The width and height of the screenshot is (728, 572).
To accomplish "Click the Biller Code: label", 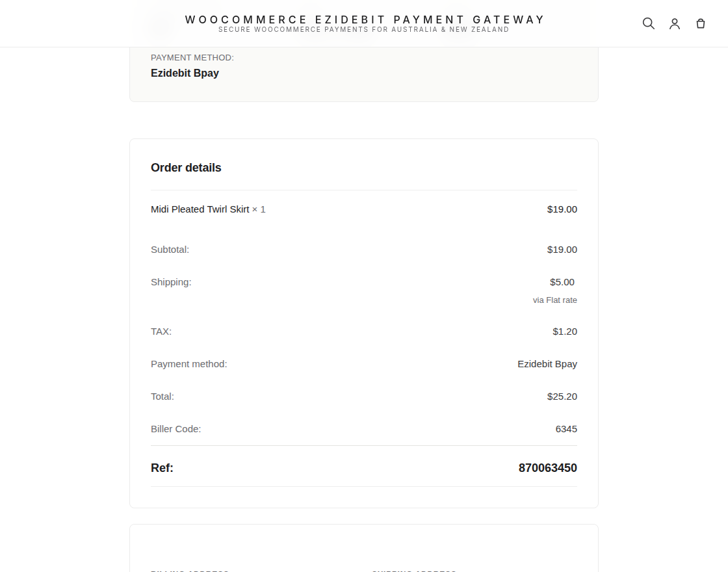I will click(x=176, y=429).
